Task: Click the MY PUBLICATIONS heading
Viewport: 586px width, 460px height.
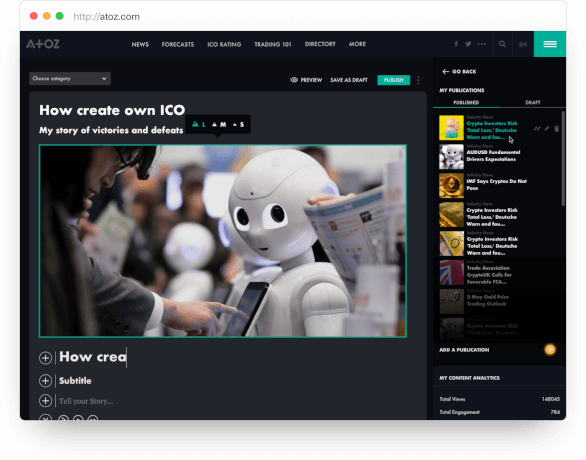Action: (462, 90)
